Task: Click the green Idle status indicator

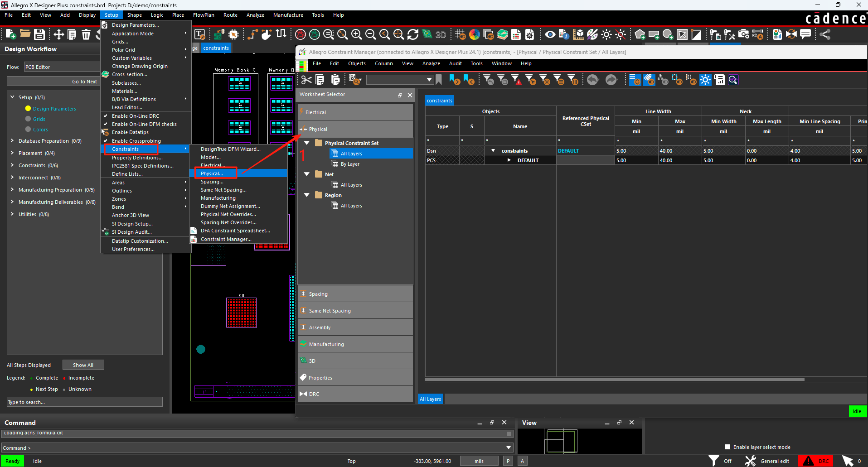Action: 858,411
